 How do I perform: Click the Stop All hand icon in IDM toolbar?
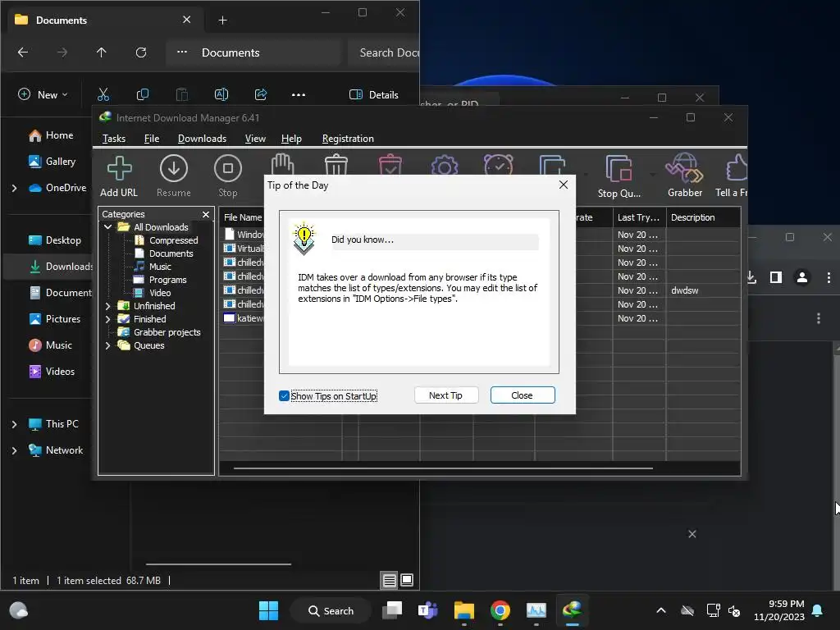(x=282, y=164)
